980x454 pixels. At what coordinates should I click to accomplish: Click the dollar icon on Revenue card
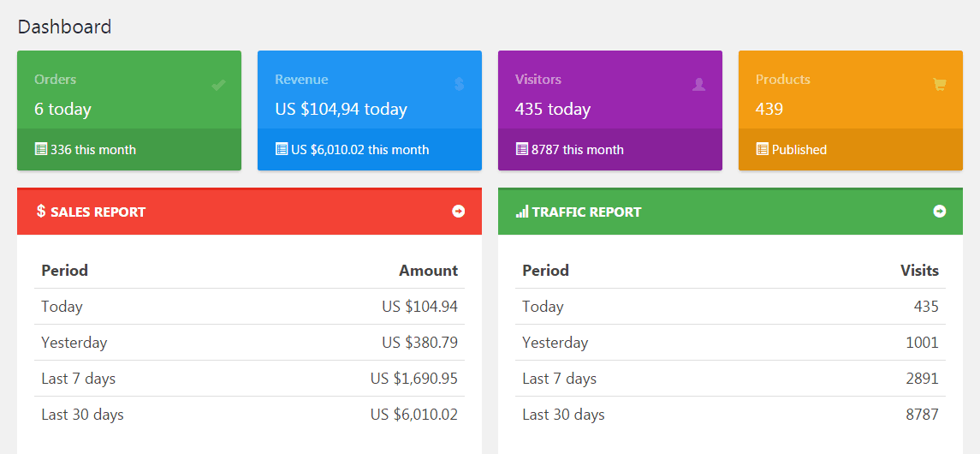point(459,84)
